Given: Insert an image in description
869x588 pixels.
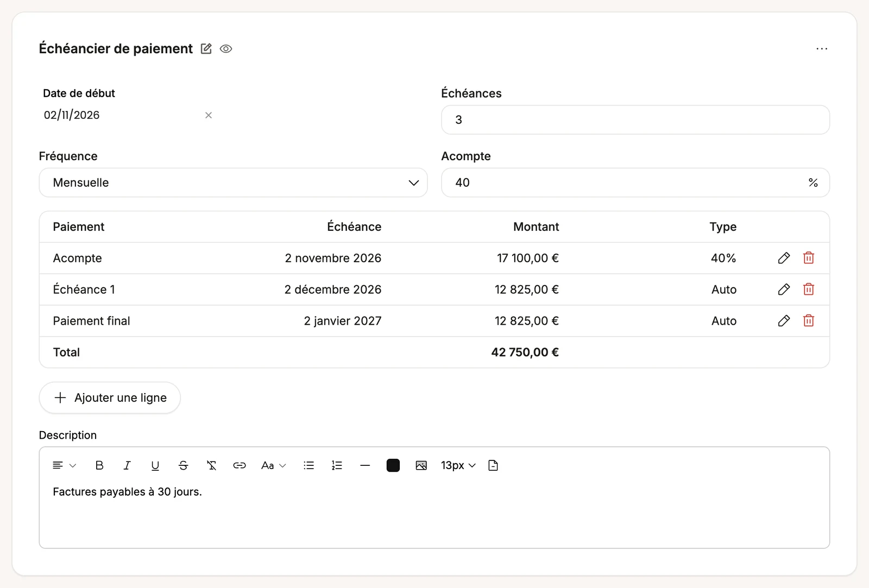Looking at the screenshot, I should point(421,465).
